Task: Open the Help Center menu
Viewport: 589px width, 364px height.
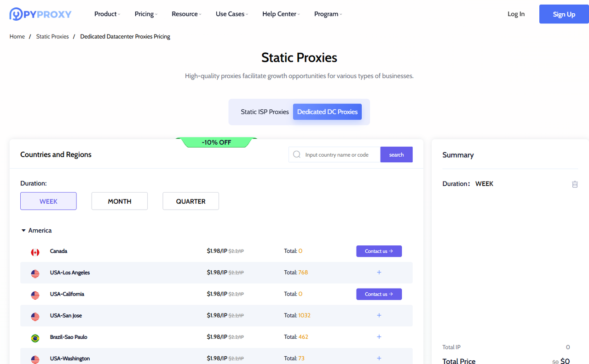Action: pos(281,14)
